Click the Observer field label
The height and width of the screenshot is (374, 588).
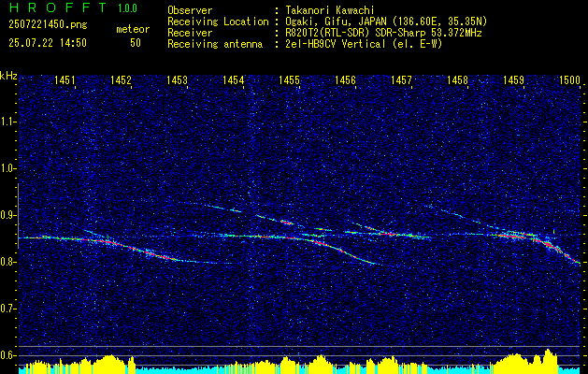[x=190, y=10]
